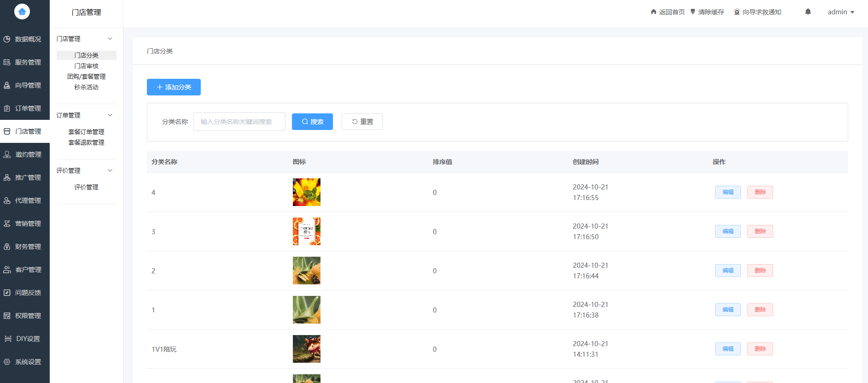Open 套餐订单管理 submenu item

pyautogui.click(x=86, y=132)
